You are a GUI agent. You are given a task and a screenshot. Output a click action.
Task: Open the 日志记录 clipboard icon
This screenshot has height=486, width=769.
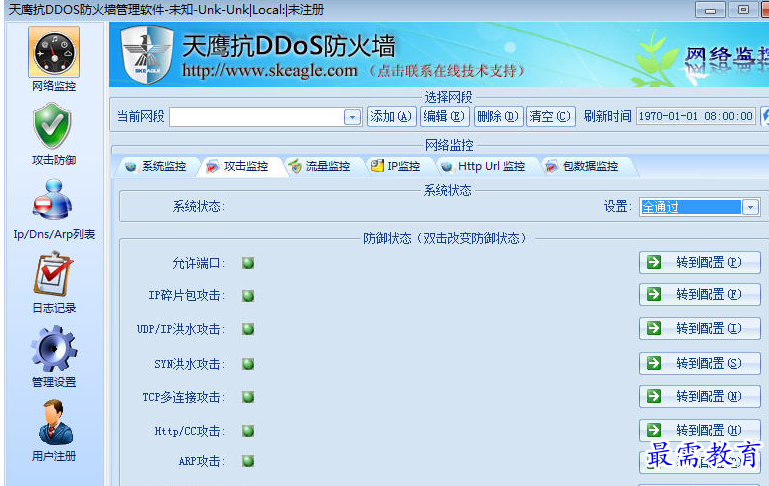[53, 274]
